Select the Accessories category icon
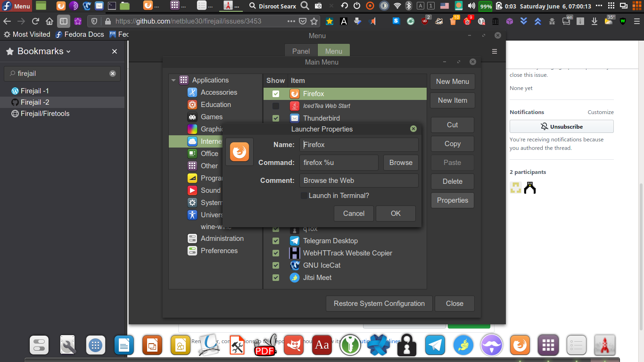Viewport: 644px width, 362px height. tap(192, 92)
